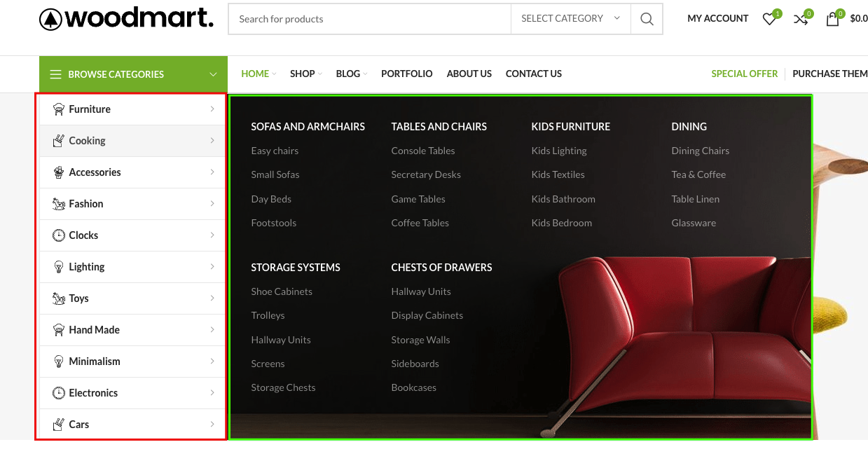Image resolution: width=868 pixels, height=475 pixels.
Task: Expand the Cooking row arrow
Action: (212, 141)
